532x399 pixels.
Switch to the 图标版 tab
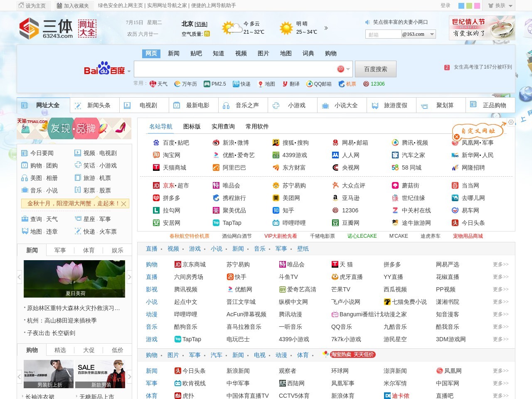[192, 126]
